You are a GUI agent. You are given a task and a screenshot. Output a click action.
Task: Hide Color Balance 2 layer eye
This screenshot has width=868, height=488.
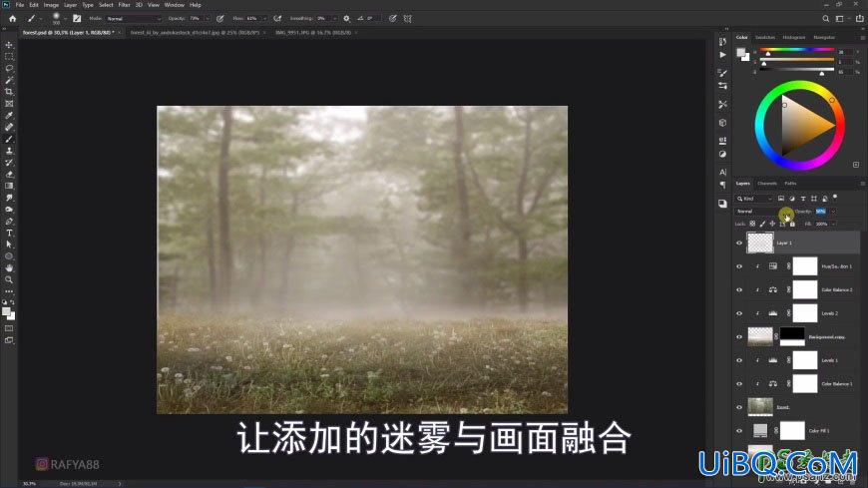point(739,289)
